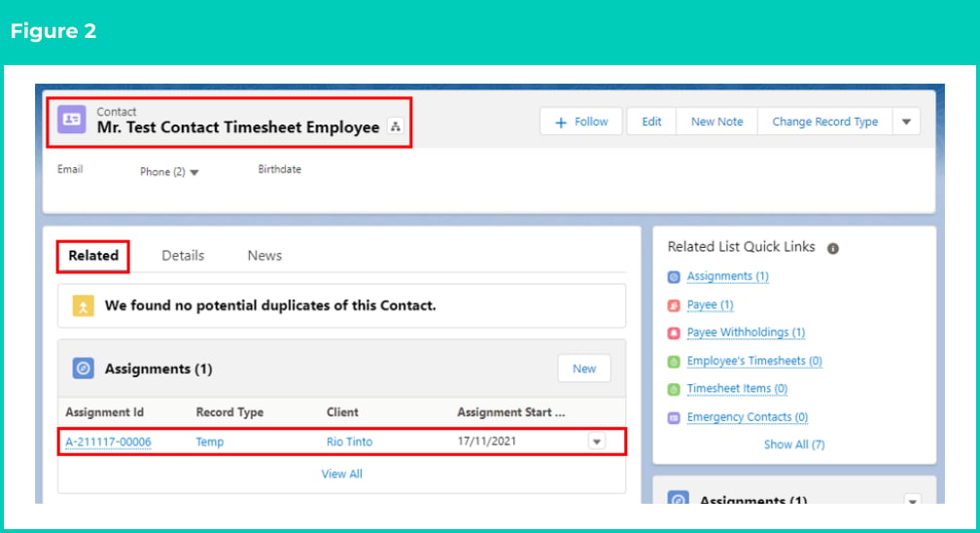Click the Client column header
Image resolution: width=980 pixels, height=533 pixels.
coord(342,412)
